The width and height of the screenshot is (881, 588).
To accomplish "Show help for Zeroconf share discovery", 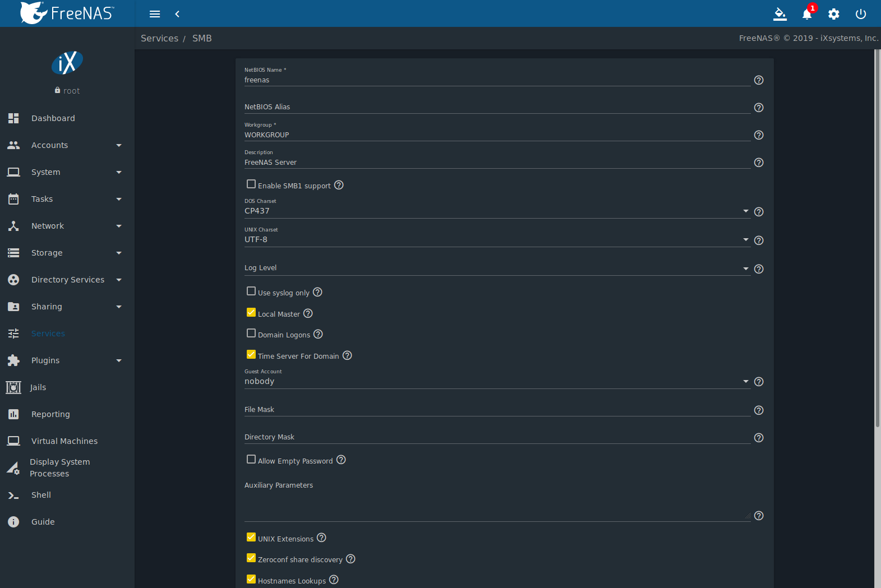I will coord(350,559).
